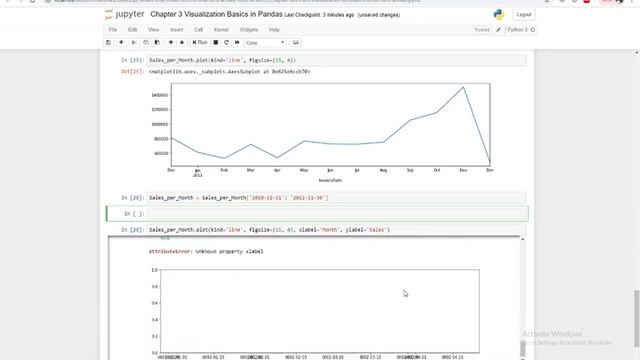Click the output area scrollbar thumb
Viewport: 640px width, 360px height.
pyautogui.click(x=522, y=349)
